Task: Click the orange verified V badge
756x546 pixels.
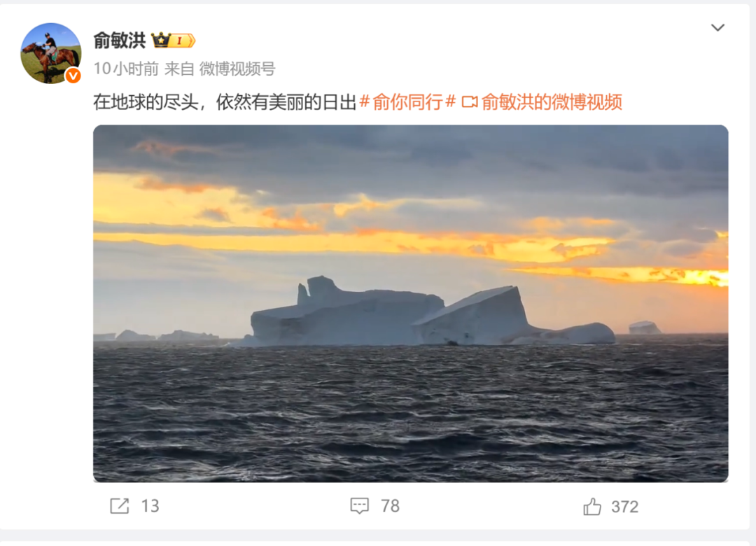Action: pos(73,76)
